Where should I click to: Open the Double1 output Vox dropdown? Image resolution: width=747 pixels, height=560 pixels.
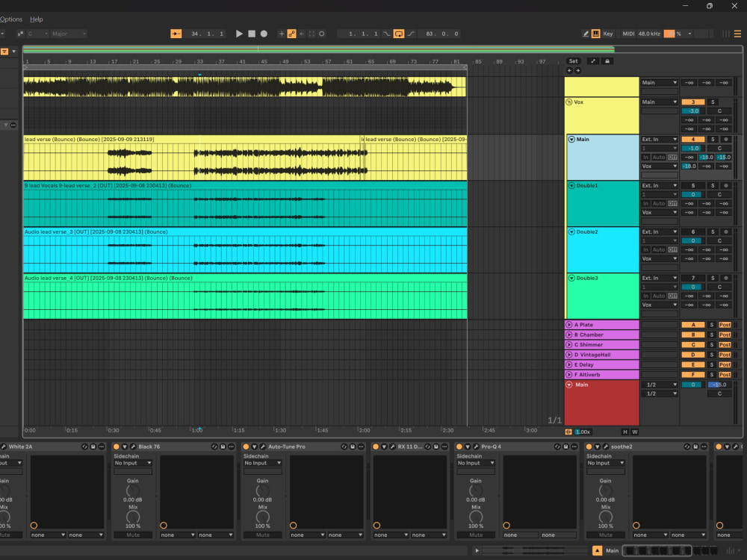(660, 212)
